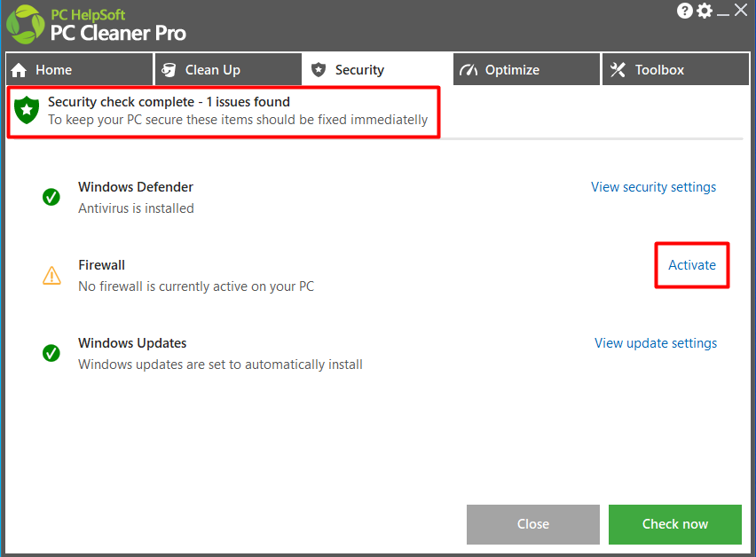This screenshot has width=756, height=557.
Task: Click the house icon on Home tab
Action: 19,70
